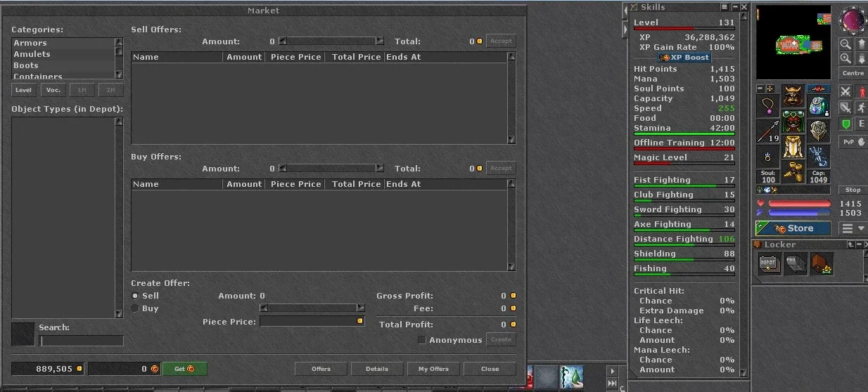Click the Get coins button
This screenshot has width=868, height=392.
(x=185, y=369)
